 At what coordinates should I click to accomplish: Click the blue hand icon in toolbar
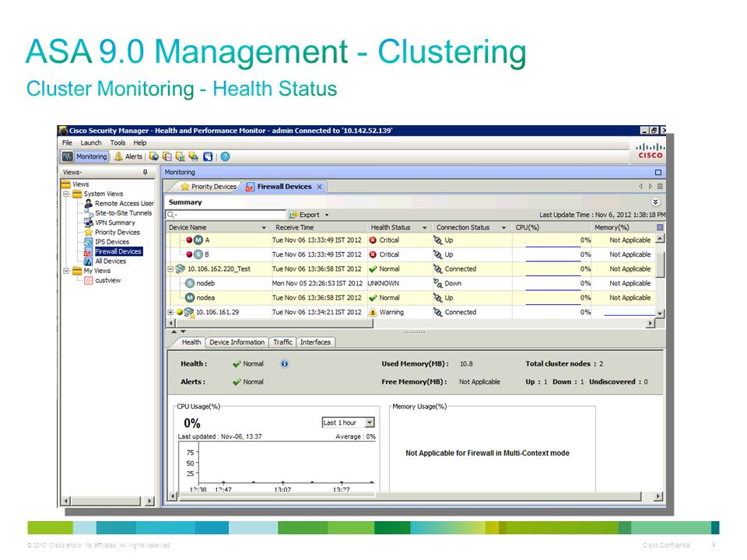pyautogui.click(x=208, y=156)
